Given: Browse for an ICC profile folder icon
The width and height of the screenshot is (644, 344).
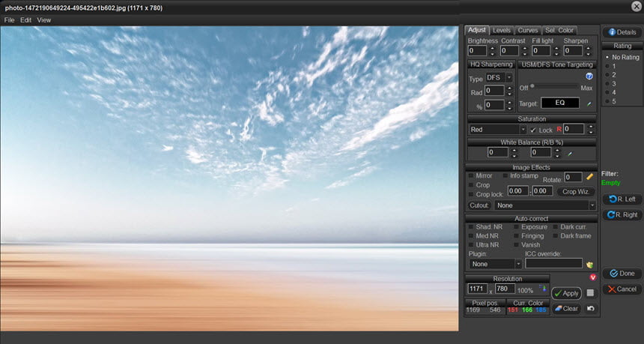Looking at the screenshot, I should point(590,265).
